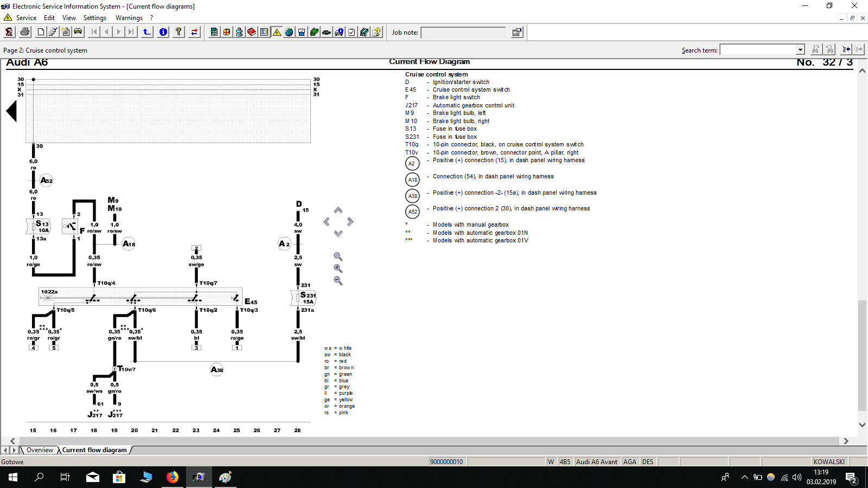Pan the diagram left with navigation arrow
868x488 pixels.
[327, 222]
